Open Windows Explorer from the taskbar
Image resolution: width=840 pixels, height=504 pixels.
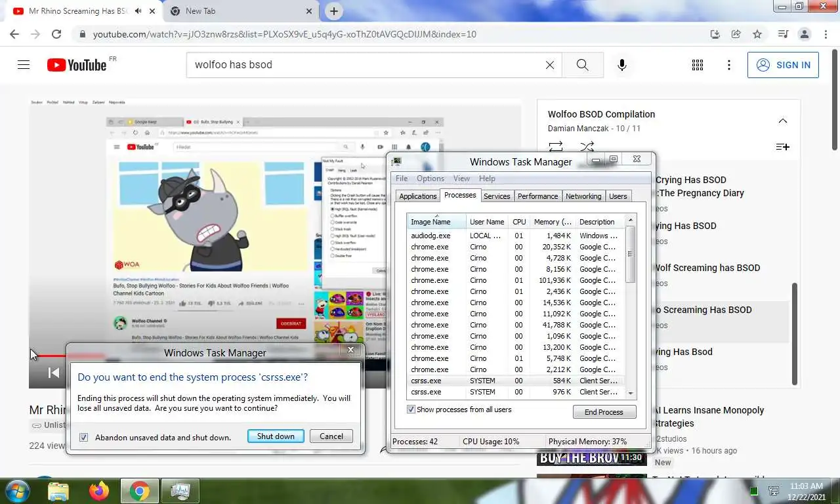click(x=58, y=491)
